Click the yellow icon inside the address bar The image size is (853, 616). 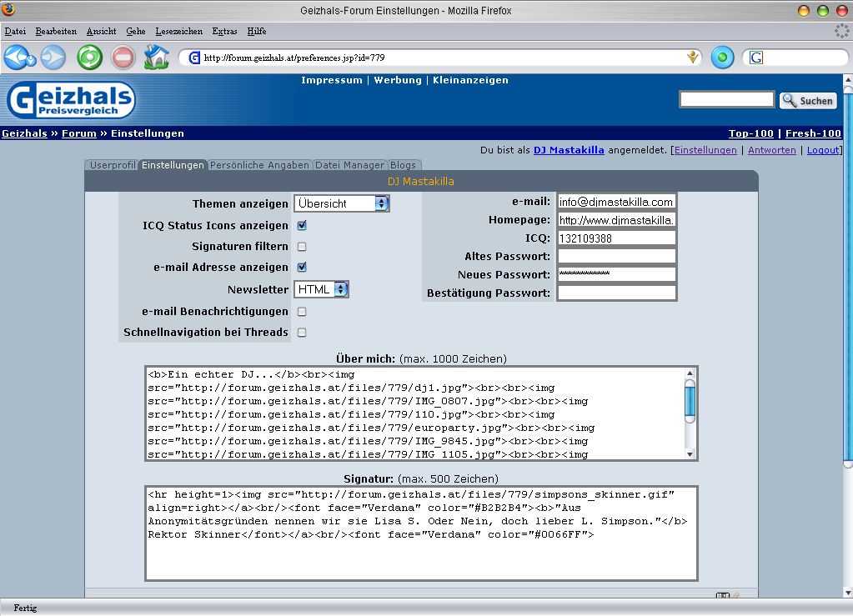(693, 57)
